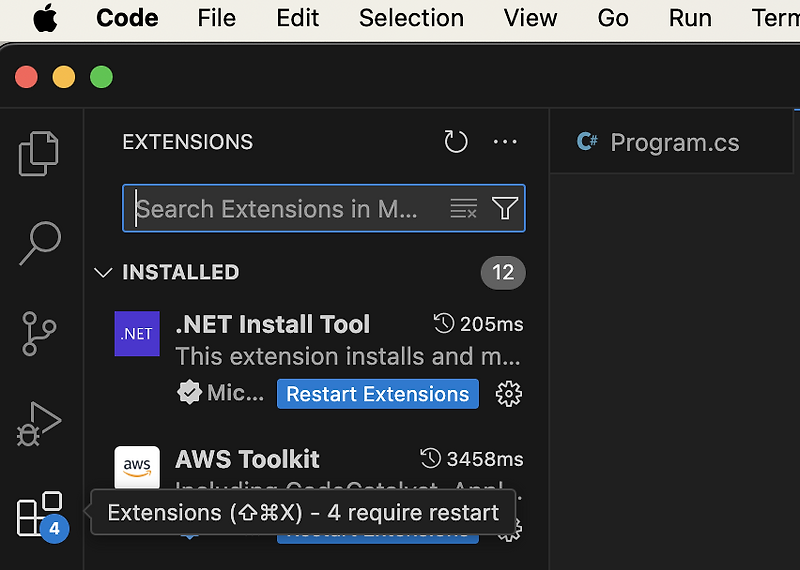This screenshot has width=800, height=570.
Task: Click the .NET extension purple logo
Action: click(137, 334)
